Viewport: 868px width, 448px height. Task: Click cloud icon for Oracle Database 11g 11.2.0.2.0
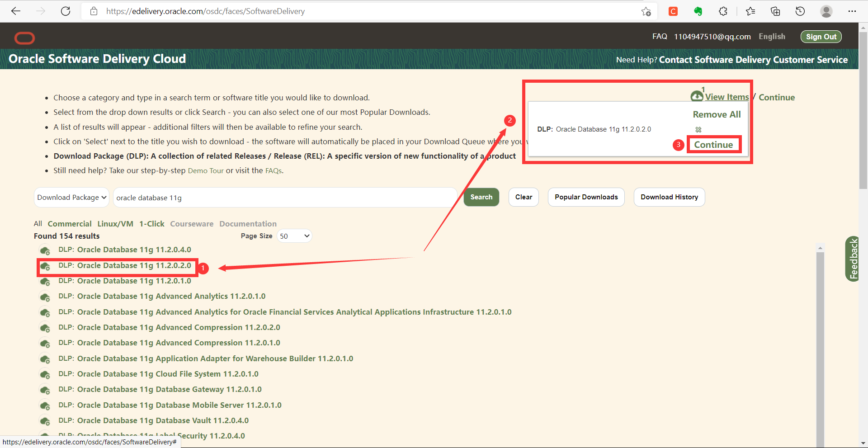point(45,266)
